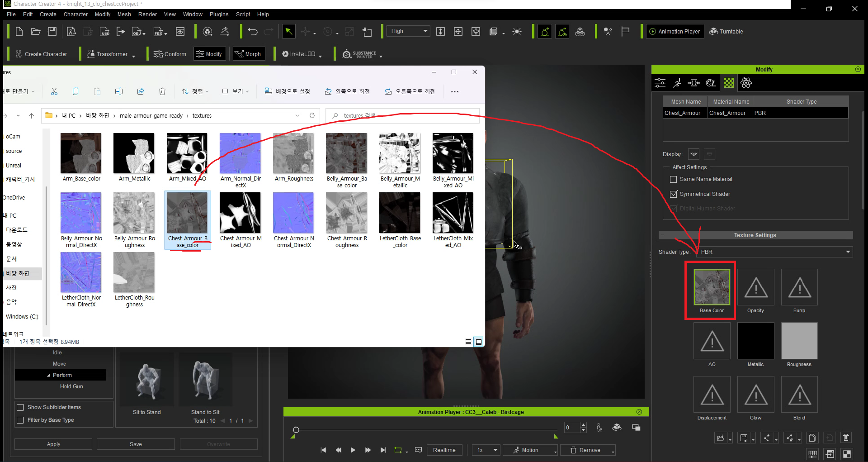
Task: Click the timeline slider handle
Action: [296, 430]
